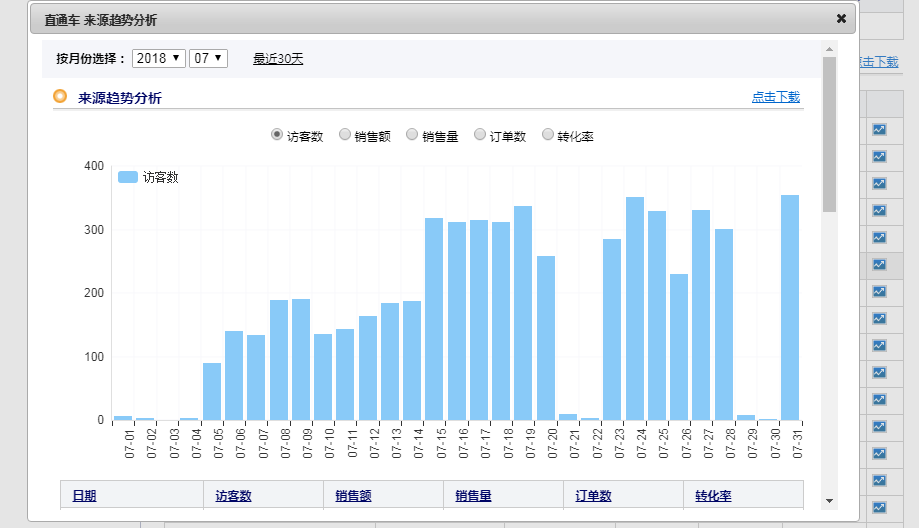Viewport: 919px width, 528px height.
Task: Select the 访客数 radio button
Action: (277, 135)
